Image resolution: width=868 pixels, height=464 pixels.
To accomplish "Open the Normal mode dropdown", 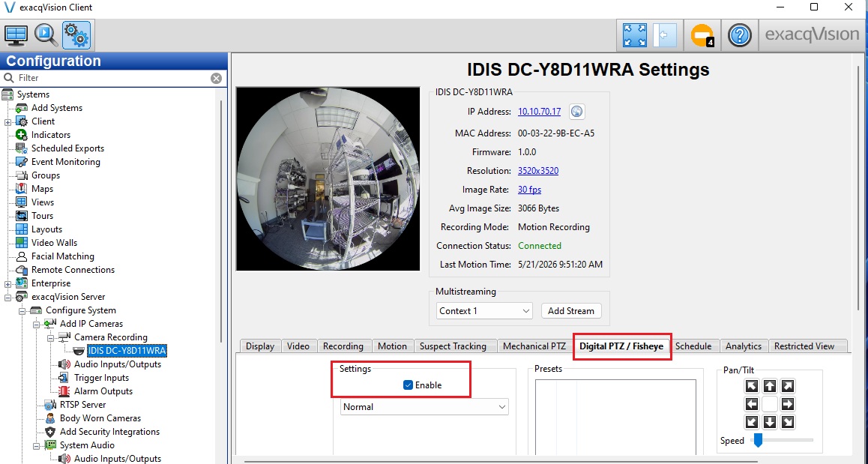I will [424, 407].
